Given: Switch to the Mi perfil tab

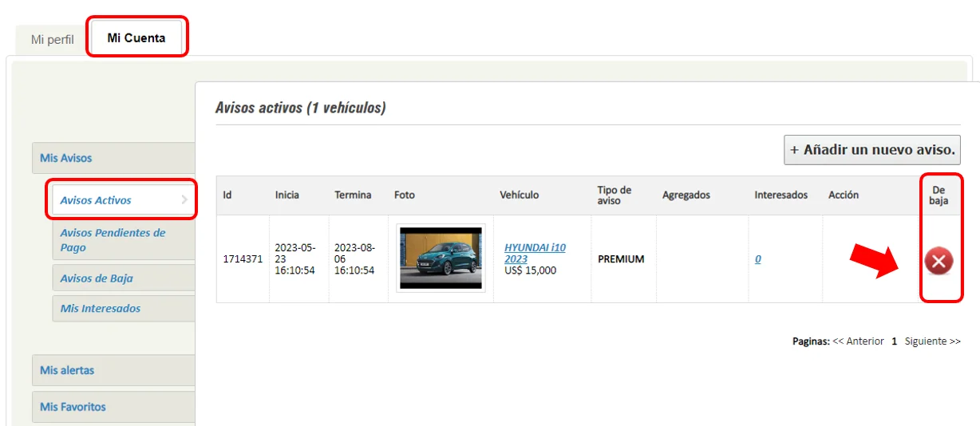Looking at the screenshot, I should (53, 39).
